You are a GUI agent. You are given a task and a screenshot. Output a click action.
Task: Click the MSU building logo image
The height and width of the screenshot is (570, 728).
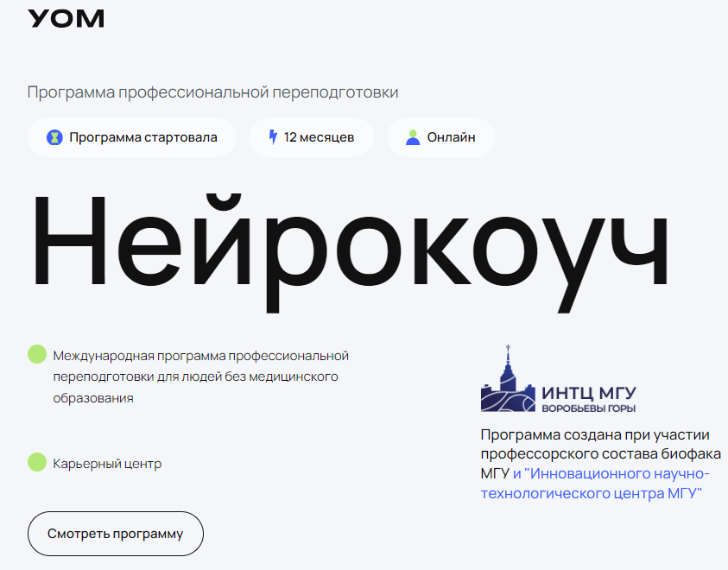click(508, 380)
